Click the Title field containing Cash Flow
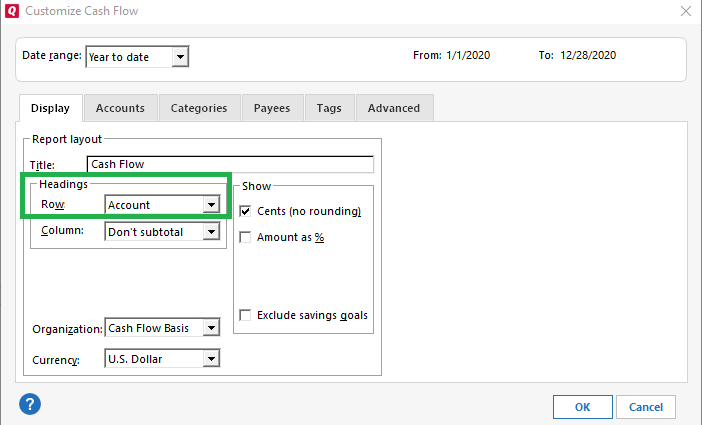Screen dimensions: 702x425 (230, 164)
